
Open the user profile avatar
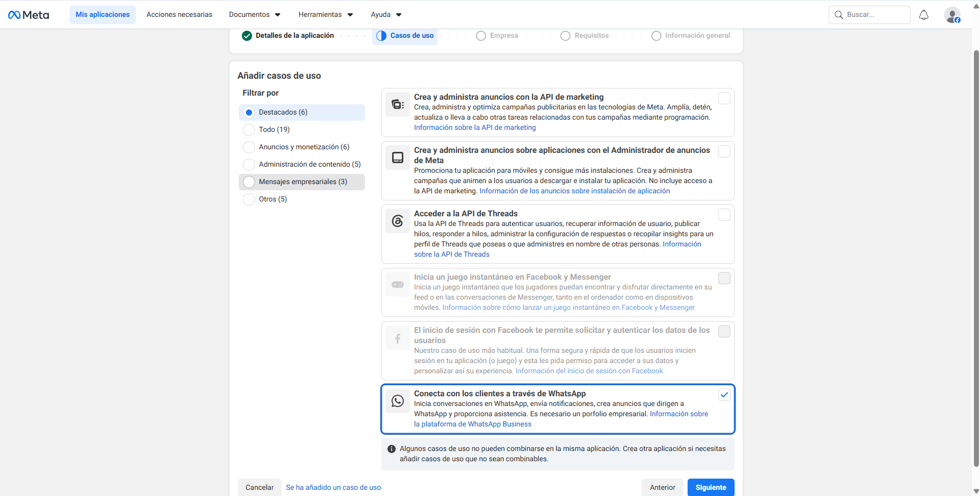(x=952, y=15)
